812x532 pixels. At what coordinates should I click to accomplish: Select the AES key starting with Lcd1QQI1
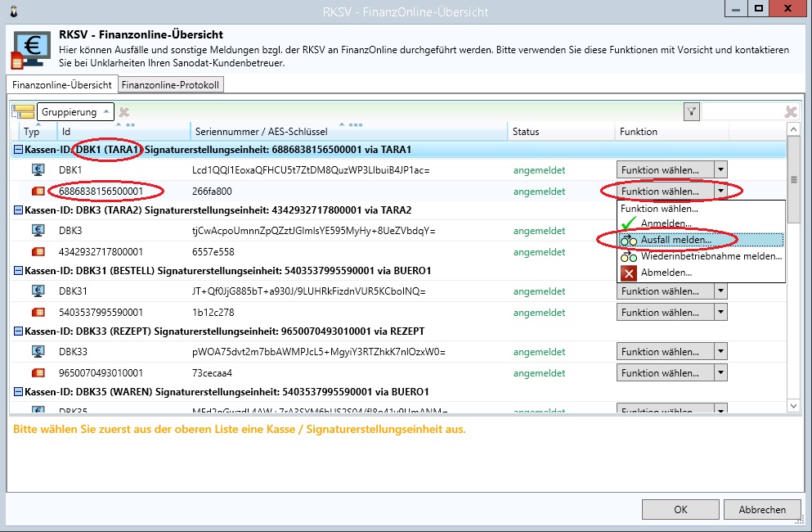point(311,170)
